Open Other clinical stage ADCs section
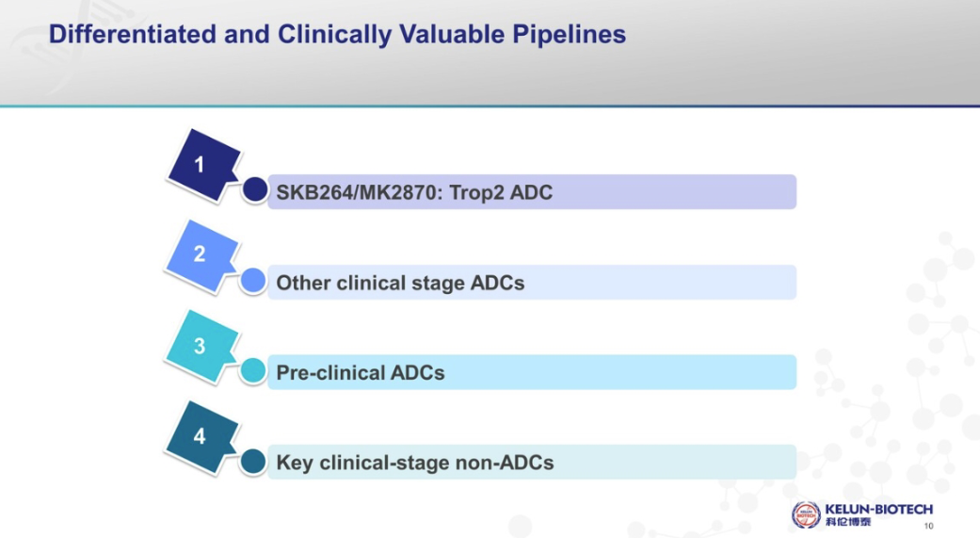The image size is (980, 538). point(400,283)
